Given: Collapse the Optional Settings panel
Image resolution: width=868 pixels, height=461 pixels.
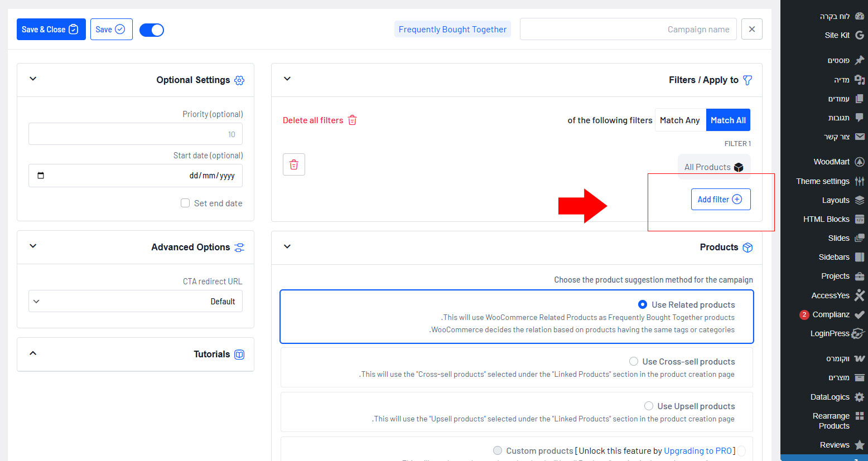Looking at the screenshot, I should click(33, 79).
